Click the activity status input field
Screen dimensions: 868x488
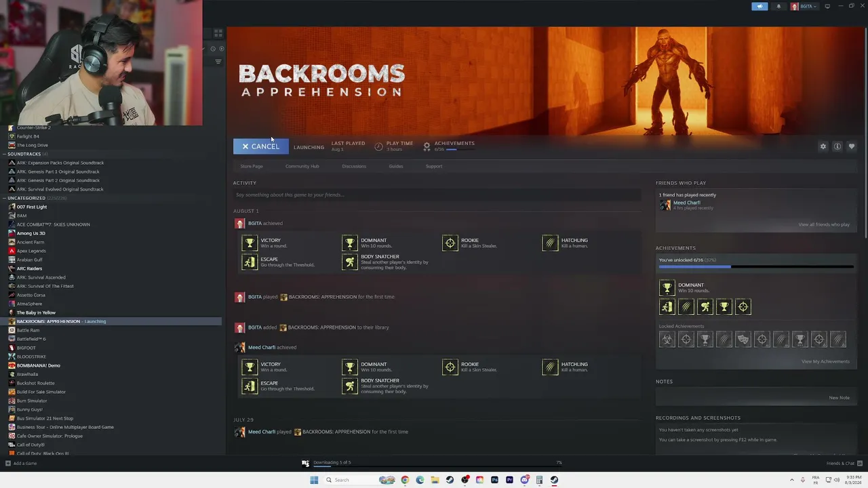point(437,195)
